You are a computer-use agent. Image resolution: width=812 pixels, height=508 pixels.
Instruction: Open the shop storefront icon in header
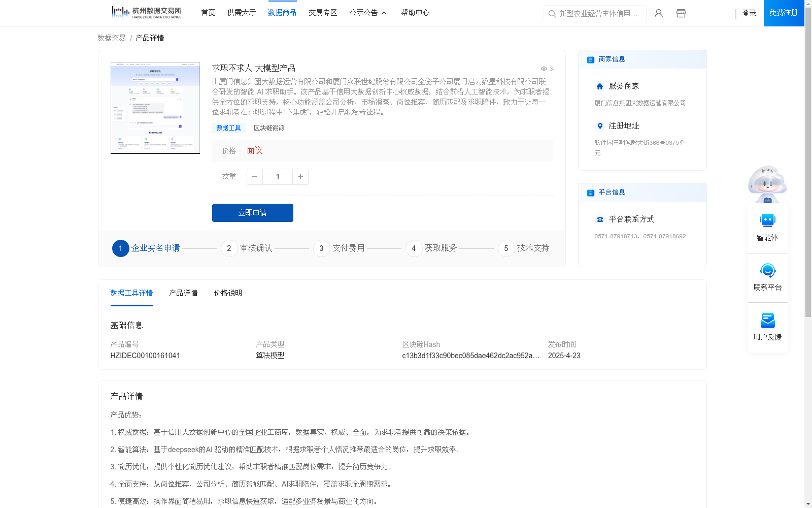coord(681,13)
